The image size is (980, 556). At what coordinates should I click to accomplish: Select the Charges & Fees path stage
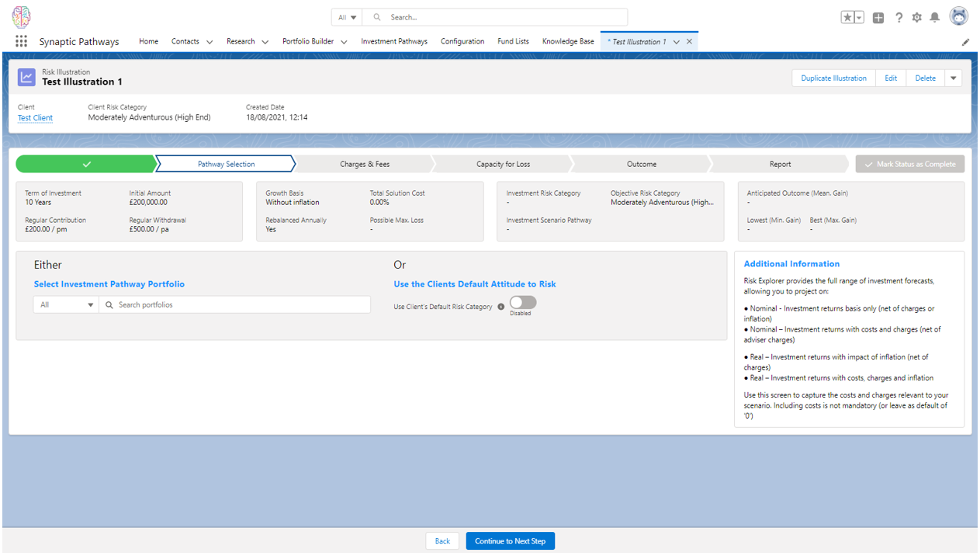pyautogui.click(x=365, y=164)
